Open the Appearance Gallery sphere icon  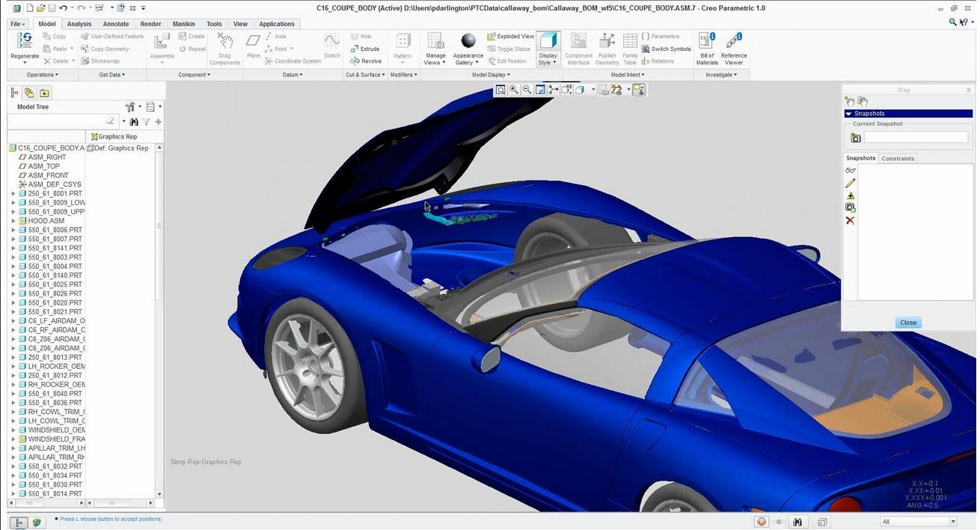pos(468,40)
